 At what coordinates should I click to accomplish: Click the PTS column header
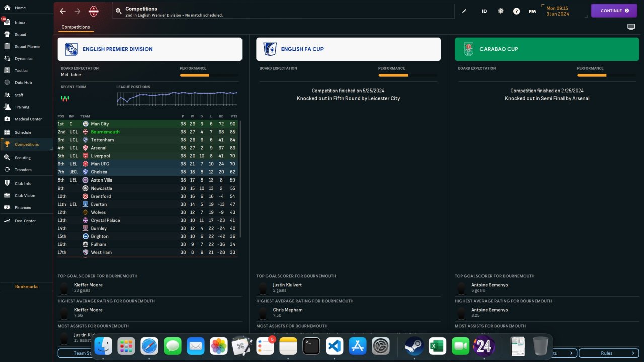pos(234,116)
